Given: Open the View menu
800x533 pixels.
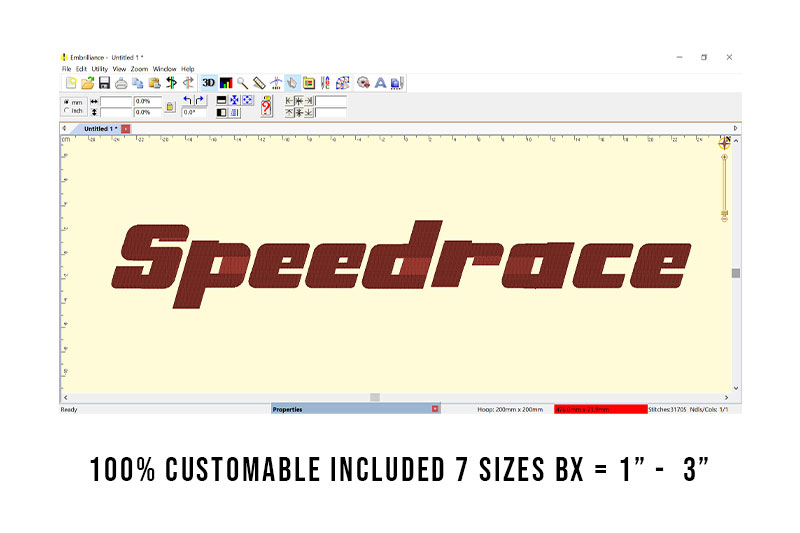Looking at the screenshot, I should click(x=119, y=69).
